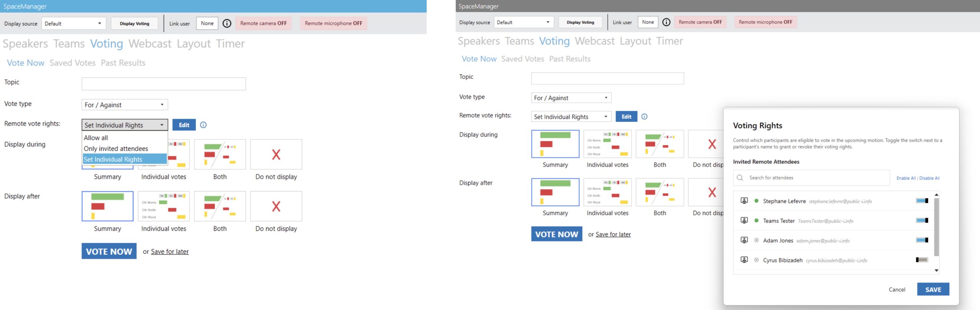This screenshot has width=980, height=310.
Task: Select Display during Summary thumbnail in right window
Action: pos(555,144)
